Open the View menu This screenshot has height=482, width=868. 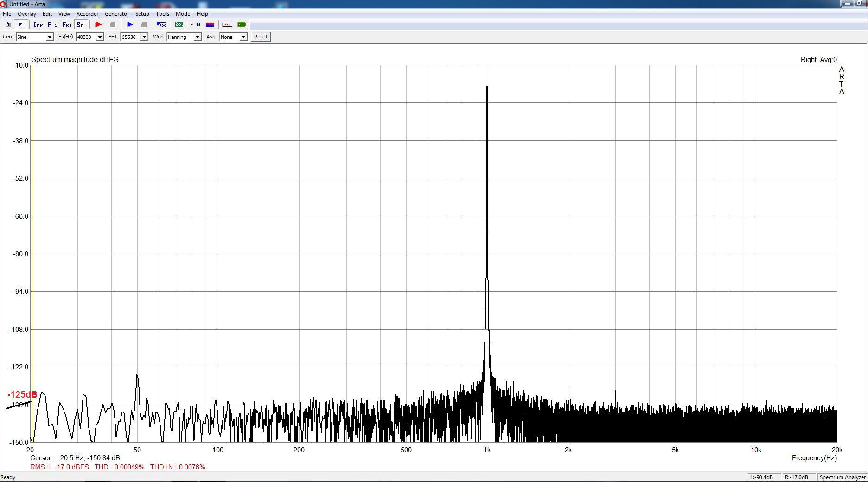[x=64, y=14]
